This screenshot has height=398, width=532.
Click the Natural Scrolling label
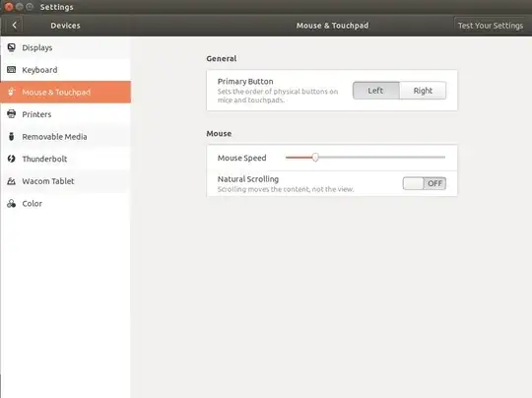coord(248,179)
